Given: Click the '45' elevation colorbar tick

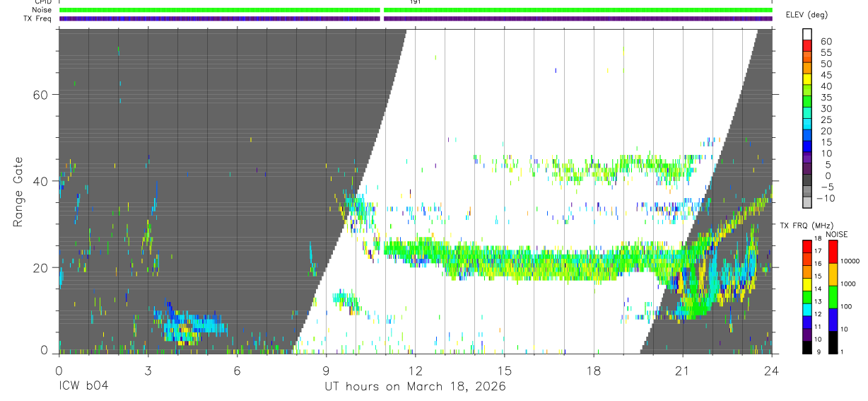Looking at the screenshot, I should click(x=826, y=76).
